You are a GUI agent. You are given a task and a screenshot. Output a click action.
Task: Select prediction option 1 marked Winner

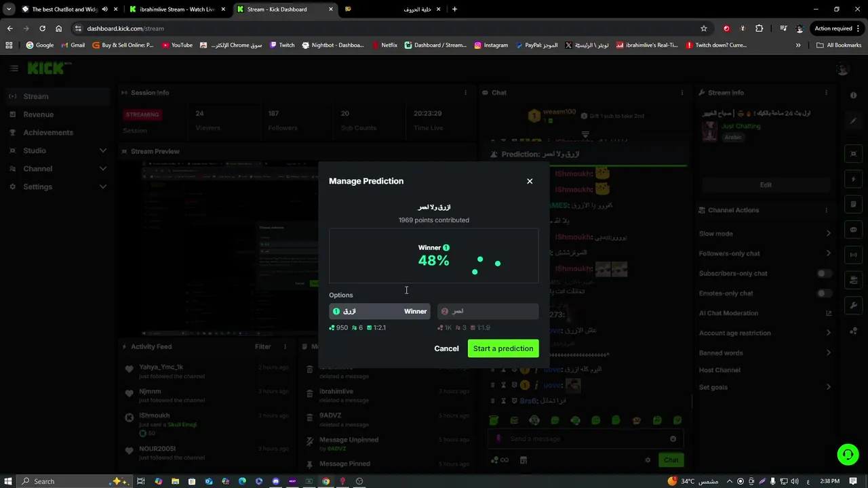click(380, 311)
